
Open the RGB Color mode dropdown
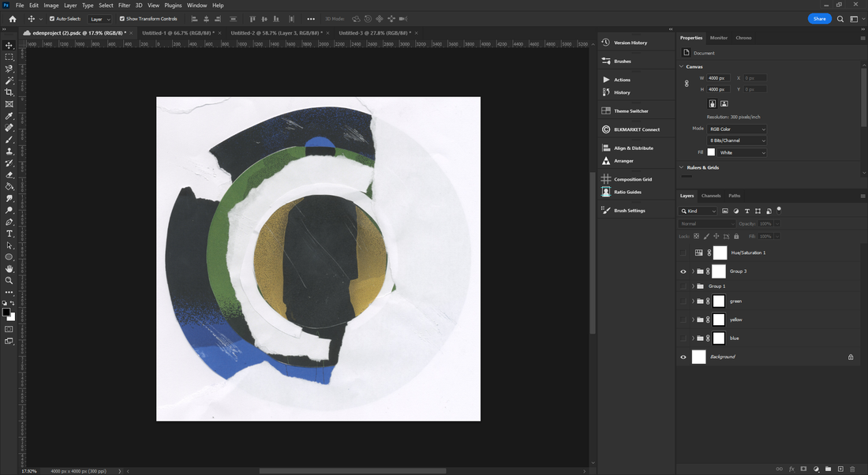tap(737, 129)
